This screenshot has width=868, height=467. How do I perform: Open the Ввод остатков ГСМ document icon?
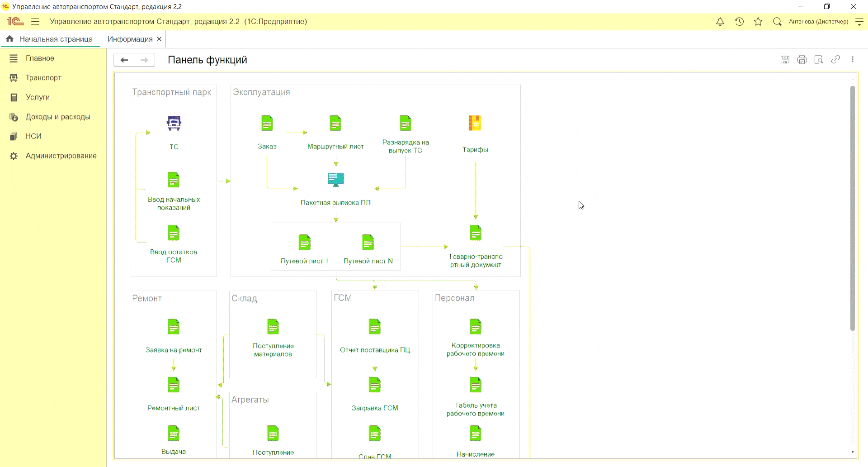pyautogui.click(x=174, y=233)
